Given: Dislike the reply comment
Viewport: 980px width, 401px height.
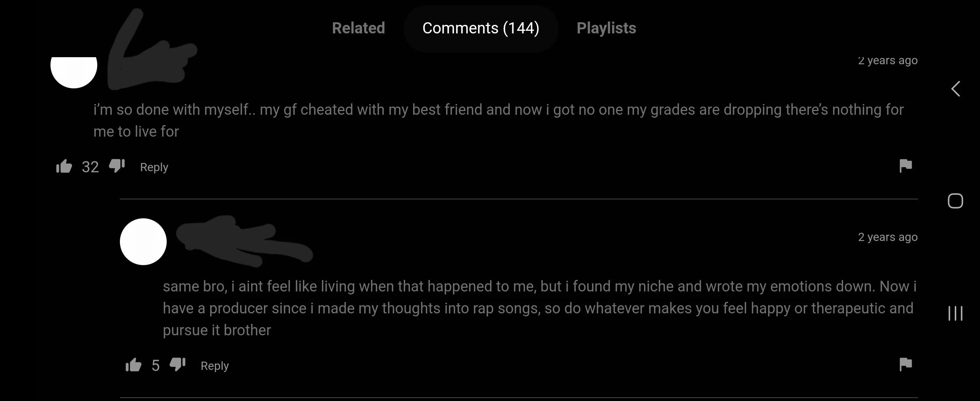Looking at the screenshot, I should point(177,364).
